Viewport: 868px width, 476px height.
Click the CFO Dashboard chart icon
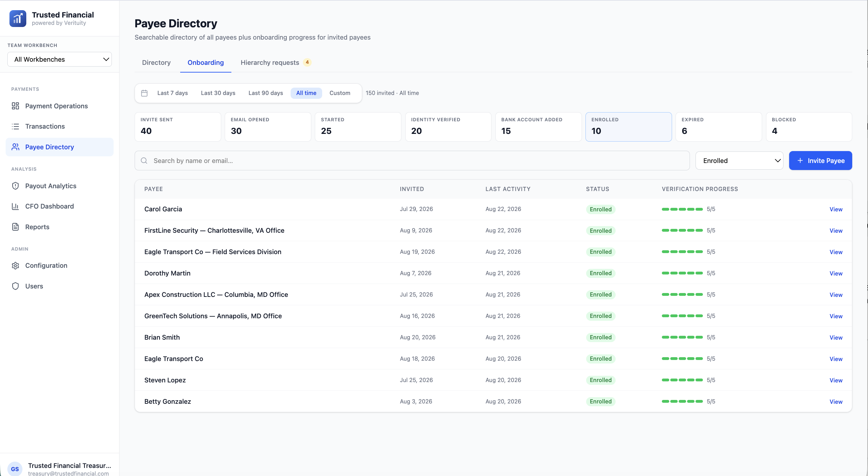pyautogui.click(x=15, y=206)
